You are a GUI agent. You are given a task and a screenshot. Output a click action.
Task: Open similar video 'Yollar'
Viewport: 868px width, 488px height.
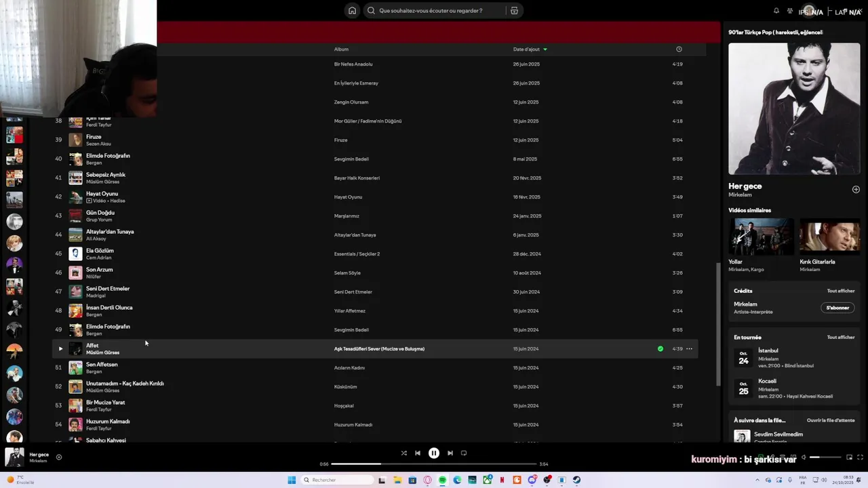click(x=761, y=237)
